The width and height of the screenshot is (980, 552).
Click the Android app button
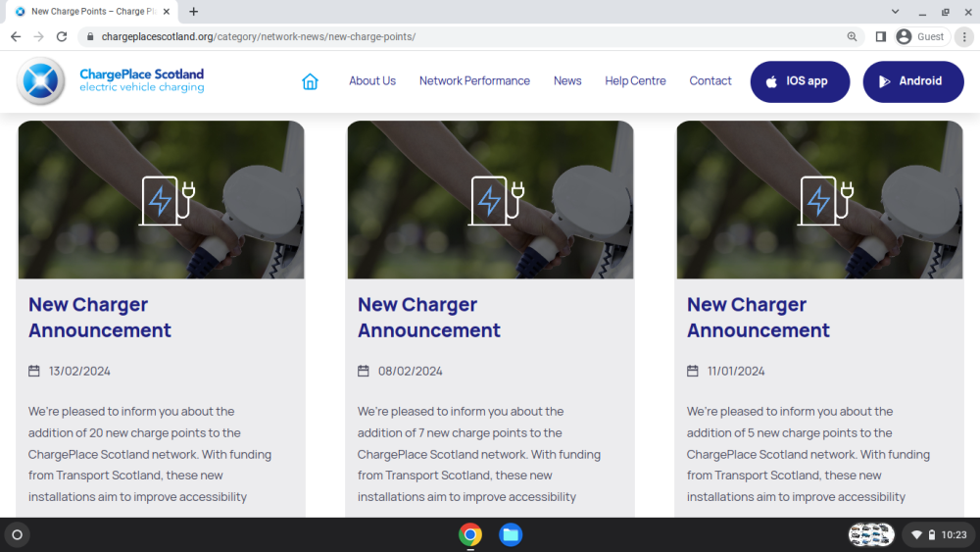(x=913, y=81)
